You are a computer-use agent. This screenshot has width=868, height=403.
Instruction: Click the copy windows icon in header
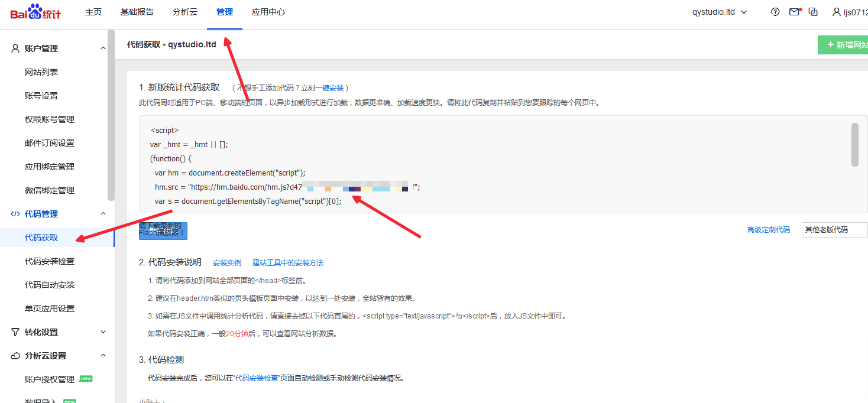click(814, 12)
